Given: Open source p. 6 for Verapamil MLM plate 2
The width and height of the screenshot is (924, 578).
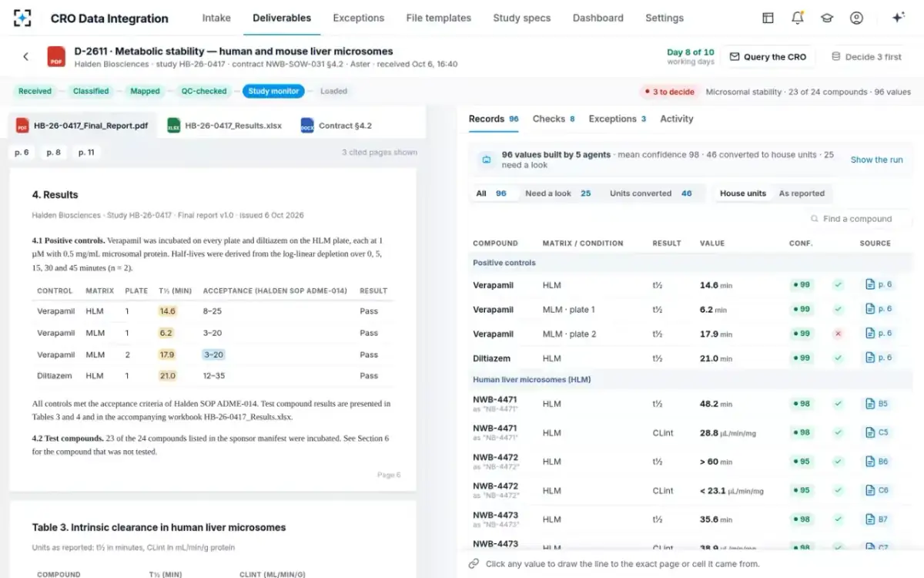Looking at the screenshot, I should tap(879, 334).
